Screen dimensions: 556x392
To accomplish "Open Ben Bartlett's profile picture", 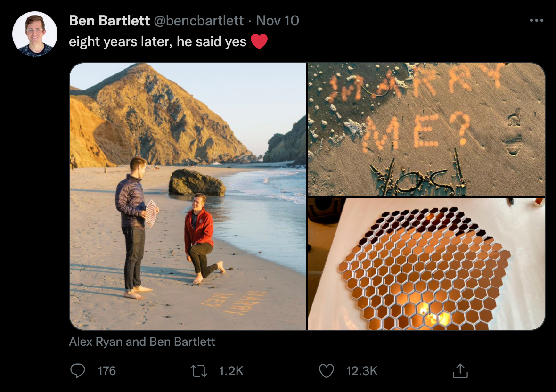I will [x=35, y=34].
